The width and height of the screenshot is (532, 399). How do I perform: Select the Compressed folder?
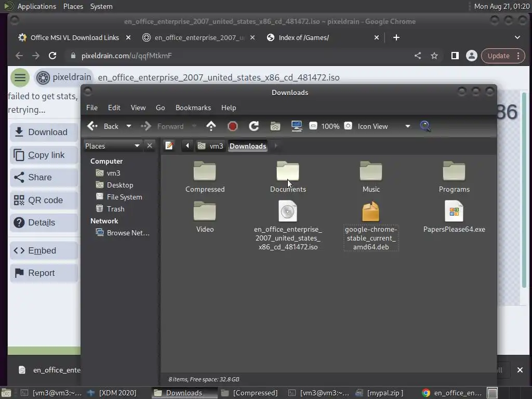coord(205,177)
